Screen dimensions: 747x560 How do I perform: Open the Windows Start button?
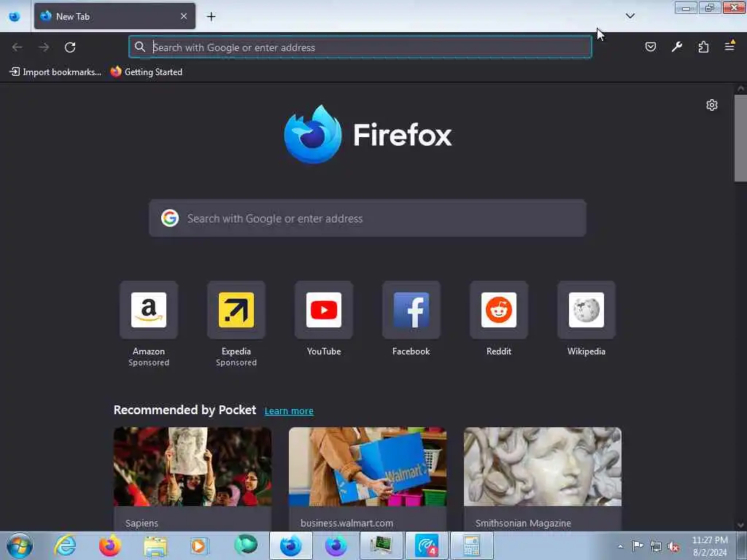point(20,545)
